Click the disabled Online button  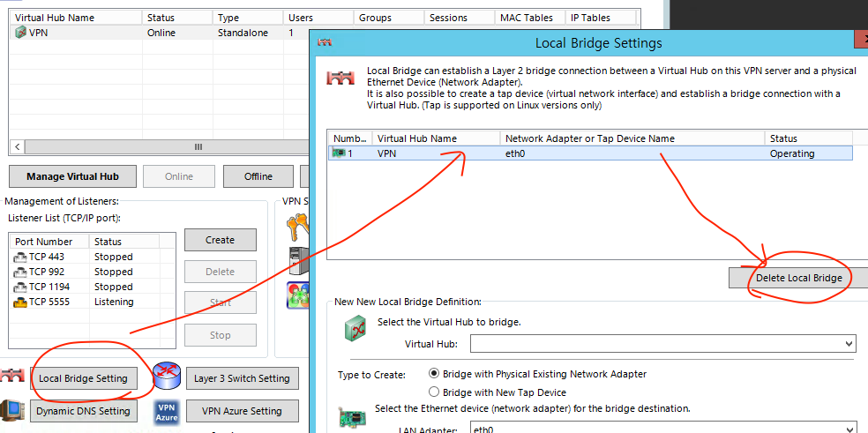coord(179,176)
